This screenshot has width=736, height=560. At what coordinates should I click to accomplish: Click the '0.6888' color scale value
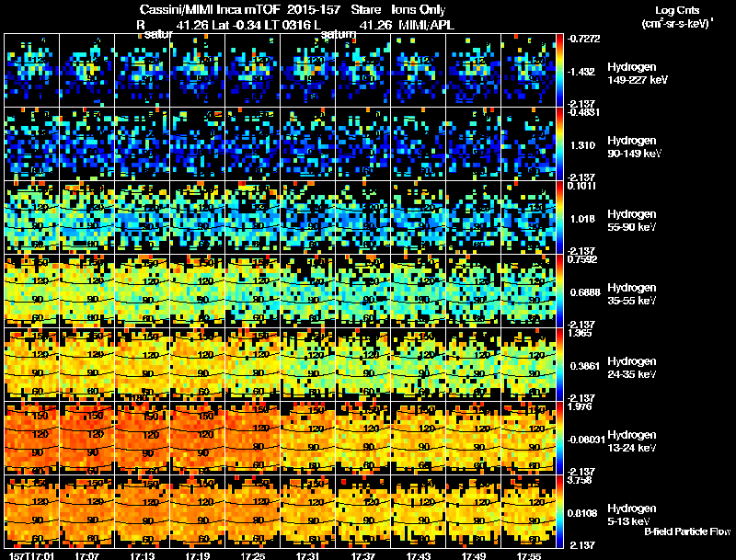[x=585, y=292]
